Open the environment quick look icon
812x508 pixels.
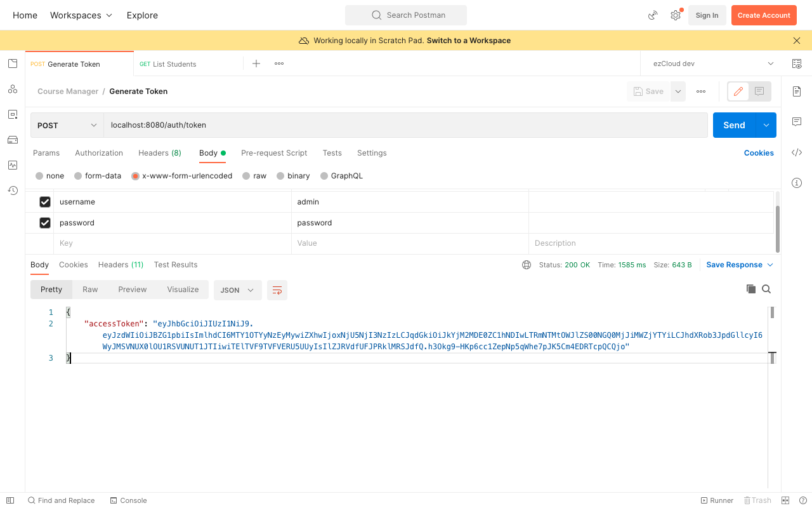(x=797, y=63)
